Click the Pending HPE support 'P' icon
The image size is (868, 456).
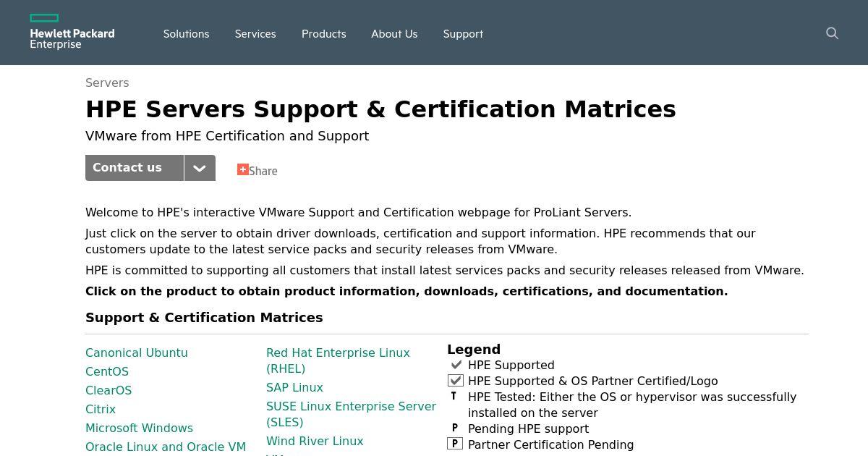pyautogui.click(x=454, y=428)
